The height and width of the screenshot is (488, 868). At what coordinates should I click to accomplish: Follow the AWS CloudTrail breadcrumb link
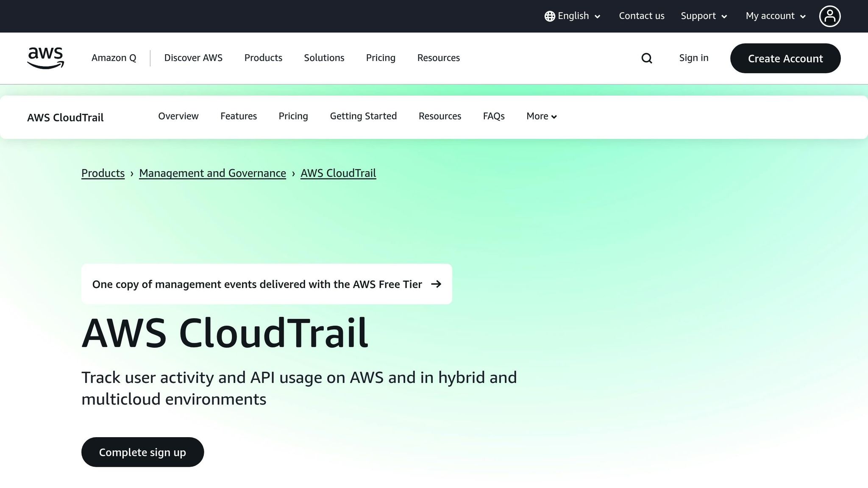coord(338,173)
